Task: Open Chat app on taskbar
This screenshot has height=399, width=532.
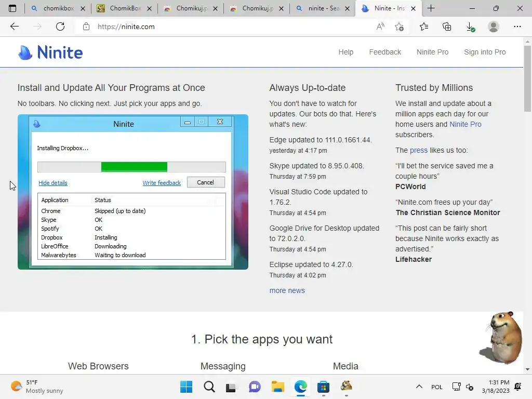Action: click(x=255, y=387)
